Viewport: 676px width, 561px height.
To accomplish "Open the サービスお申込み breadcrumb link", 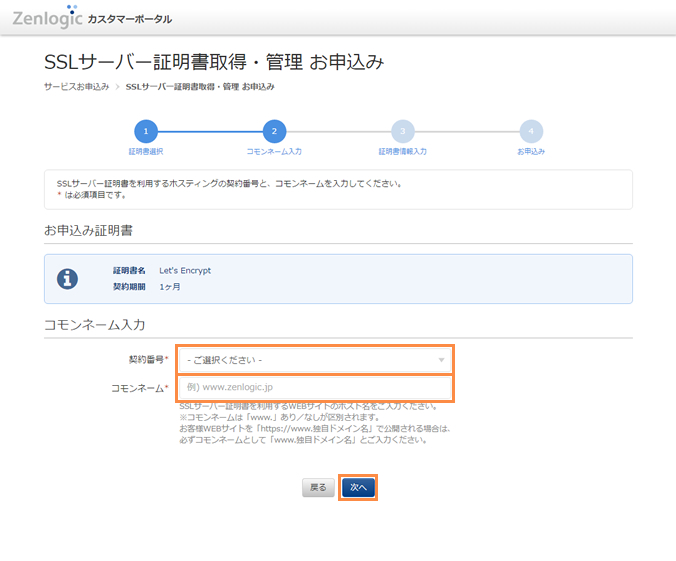I will (77, 87).
